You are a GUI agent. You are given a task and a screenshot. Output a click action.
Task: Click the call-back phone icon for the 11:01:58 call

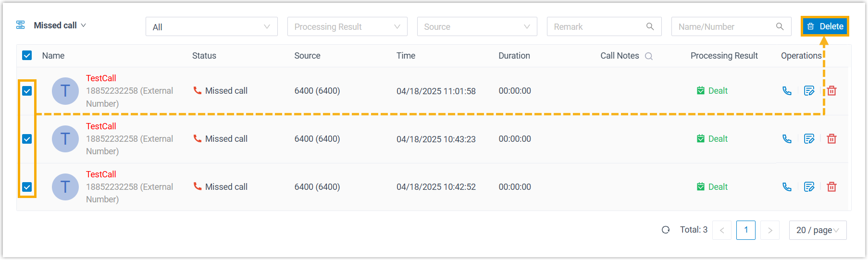click(x=787, y=91)
